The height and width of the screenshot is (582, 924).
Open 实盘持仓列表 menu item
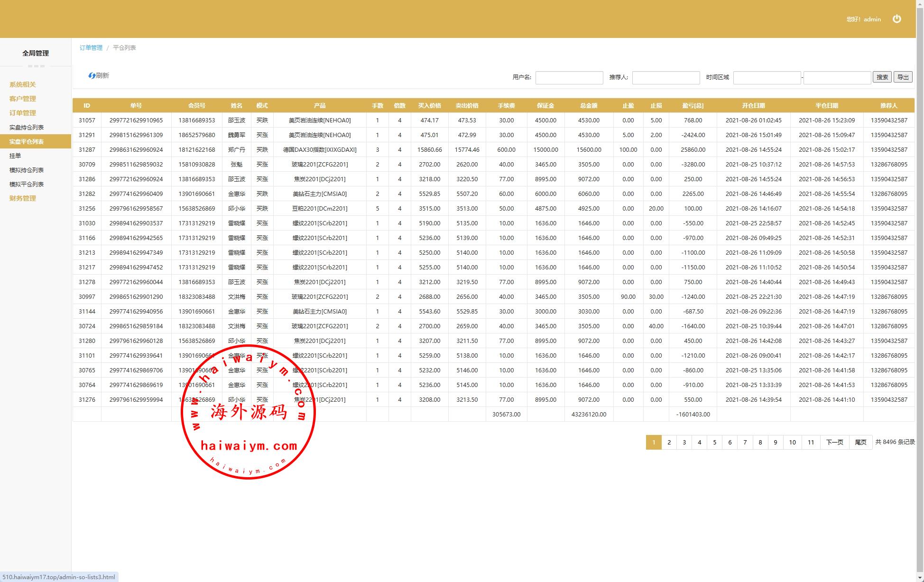27,127
